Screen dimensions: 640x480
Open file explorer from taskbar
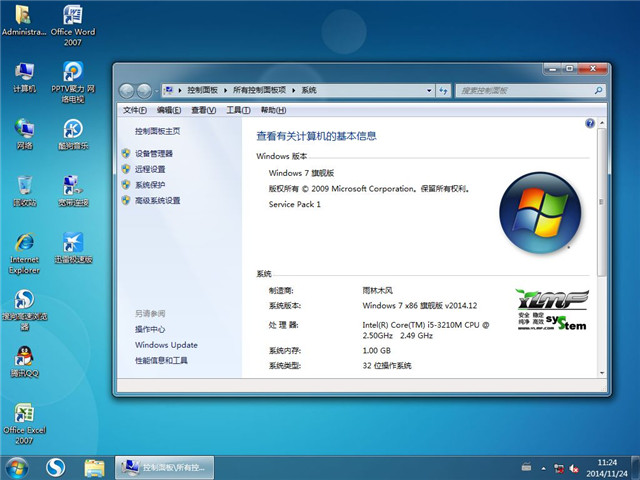(x=94, y=468)
